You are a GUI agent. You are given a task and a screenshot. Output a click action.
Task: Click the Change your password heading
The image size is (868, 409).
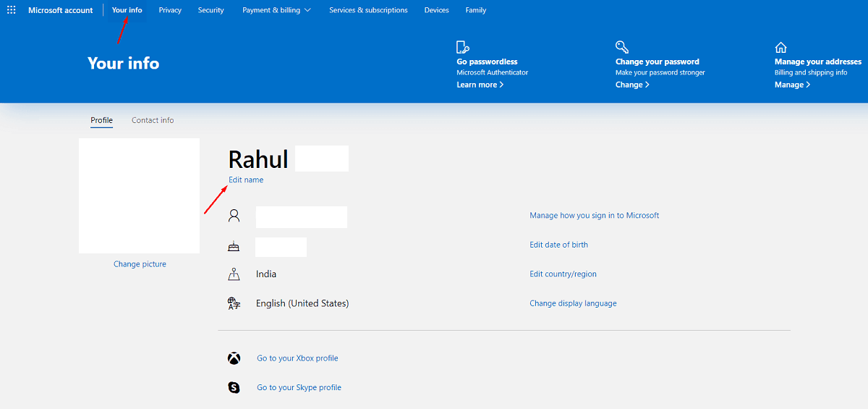658,62
